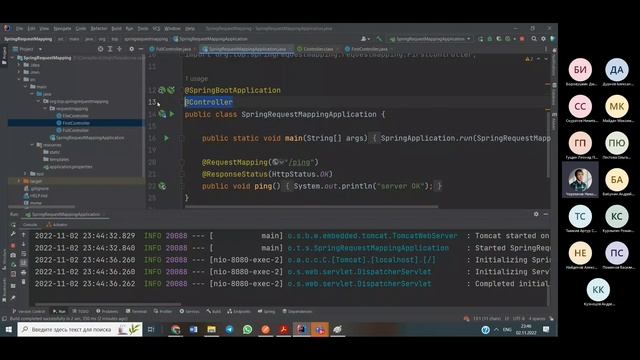Open the Endpoints tool window button
This screenshot has height=360, width=640.
click(x=239, y=311)
